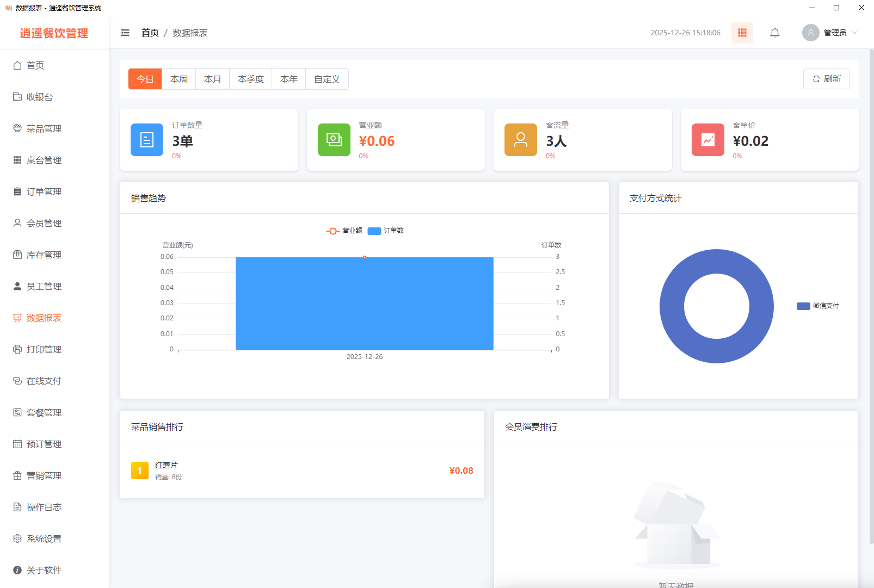Image resolution: width=874 pixels, height=588 pixels.
Task: Open notifications bell icon
Action: click(774, 33)
